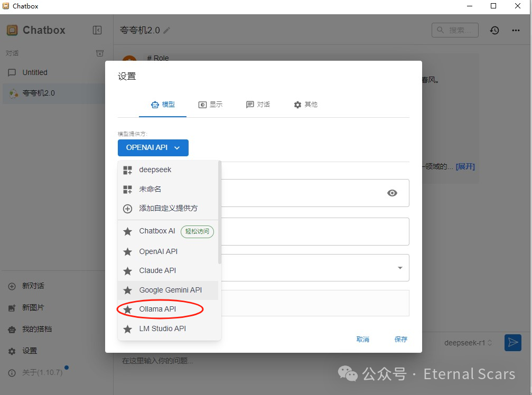Open the deepseek-r1 model selector

[468, 343]
